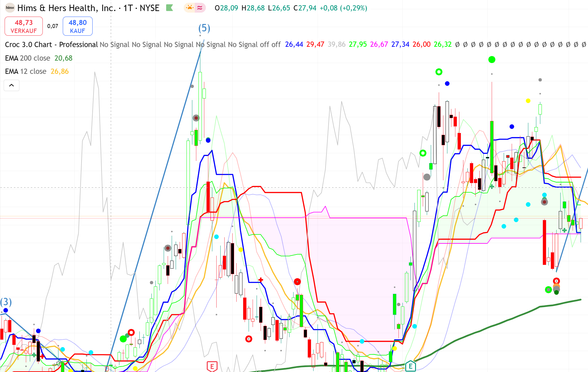Open the green earnings E marker

click(410, 366)
